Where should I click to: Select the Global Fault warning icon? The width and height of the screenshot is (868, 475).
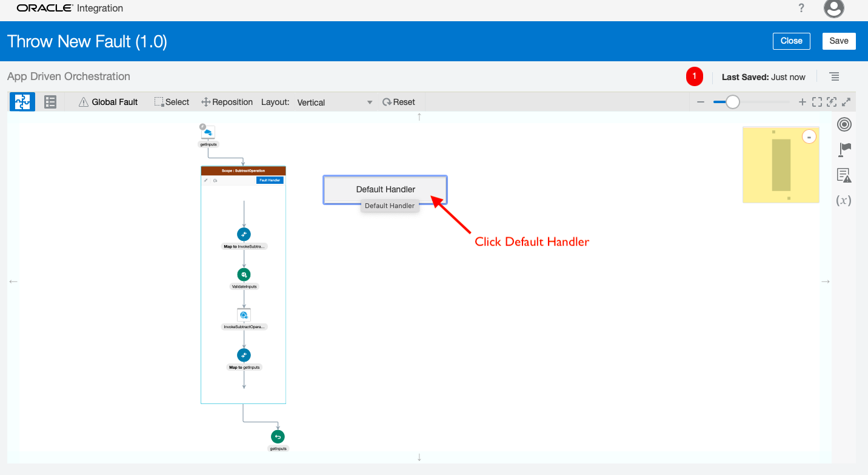(x=85, y=101)
